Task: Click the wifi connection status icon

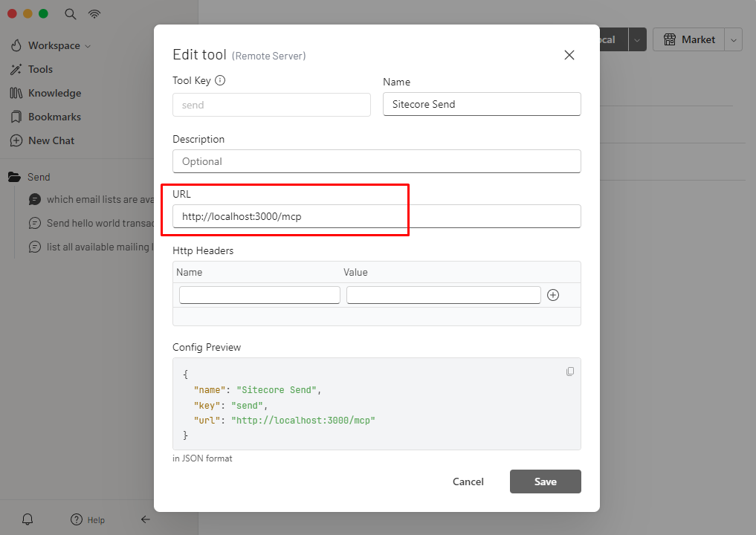Action: [x=94, y=14]
